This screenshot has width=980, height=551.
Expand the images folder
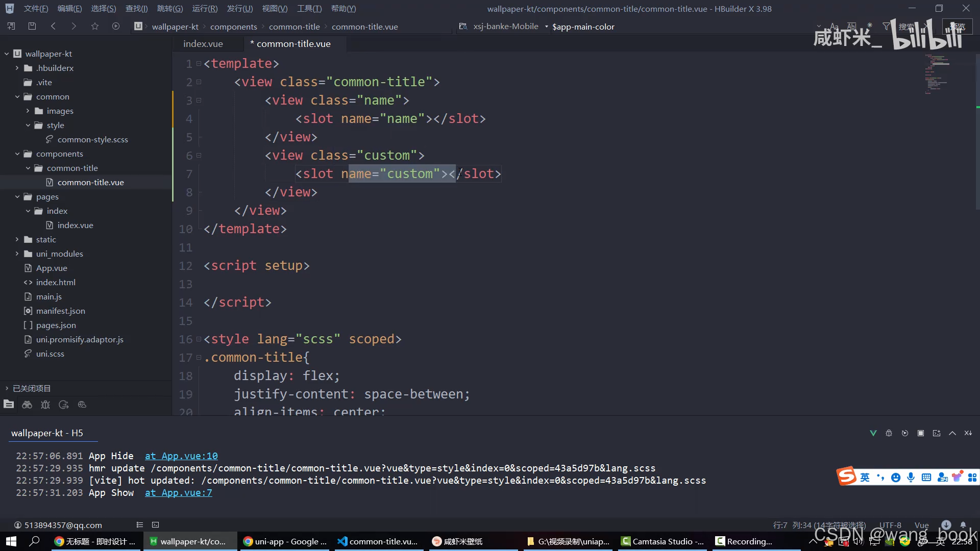tap(28, 111)
